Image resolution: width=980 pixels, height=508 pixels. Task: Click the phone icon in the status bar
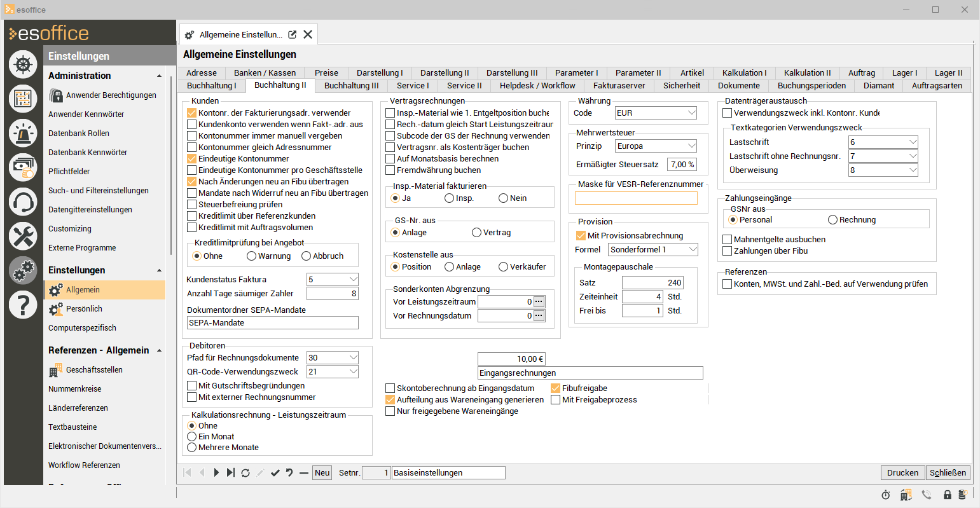pyautogui.click(x=927, y=495)
